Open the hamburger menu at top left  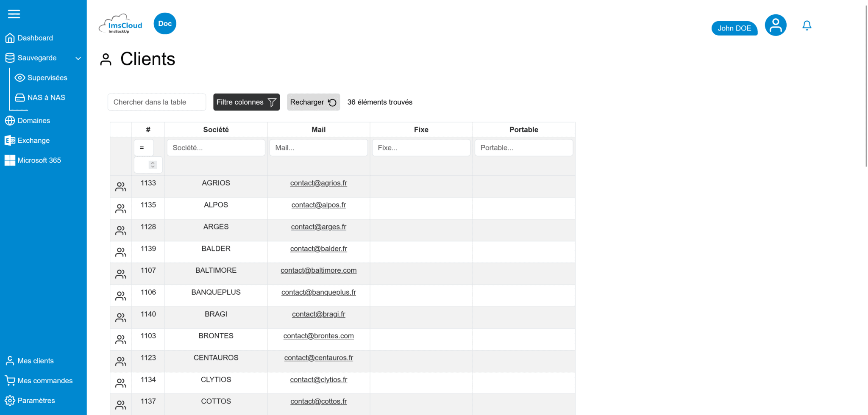point(14,14)
